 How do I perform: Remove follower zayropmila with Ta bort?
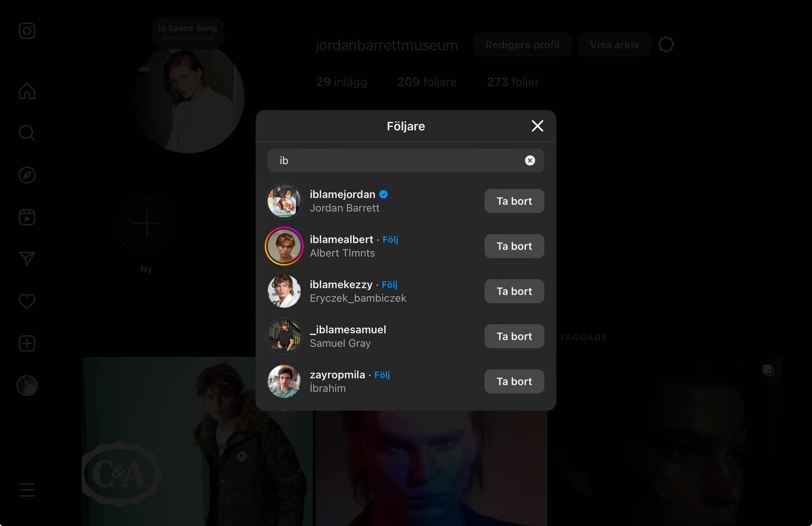tap(514, 382)
